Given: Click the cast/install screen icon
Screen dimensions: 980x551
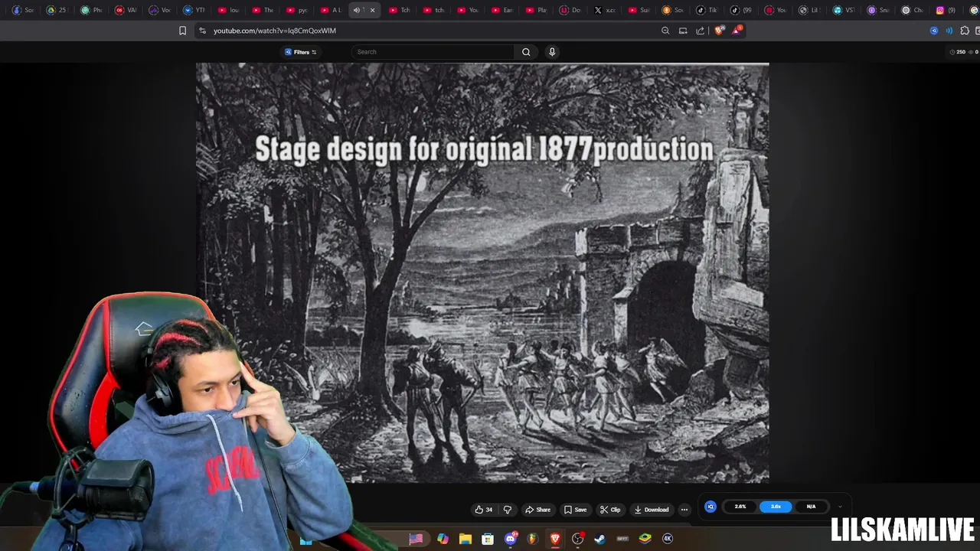Looking at the screenshot, I should (683, 31).
